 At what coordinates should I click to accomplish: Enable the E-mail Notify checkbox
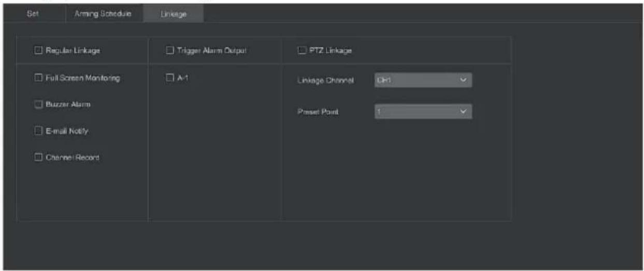[x=37, y=131]
